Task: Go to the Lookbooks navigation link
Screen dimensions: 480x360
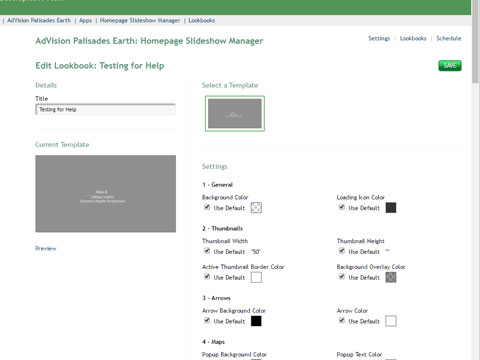Action: (413, 38)
